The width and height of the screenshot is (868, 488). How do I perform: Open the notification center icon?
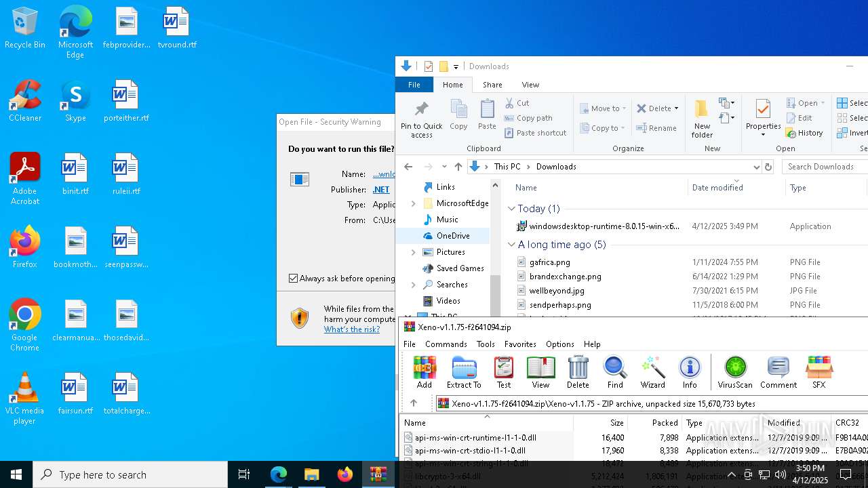(846, 474)
